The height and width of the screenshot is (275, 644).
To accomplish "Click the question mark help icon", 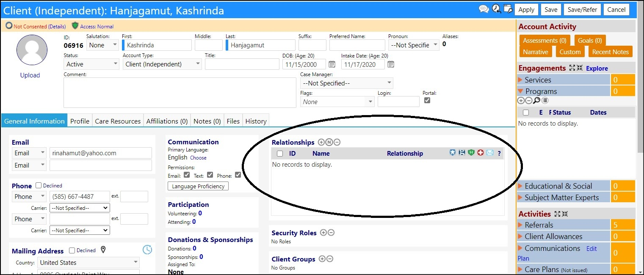I will pyautogui.click(x=499, y=153).
